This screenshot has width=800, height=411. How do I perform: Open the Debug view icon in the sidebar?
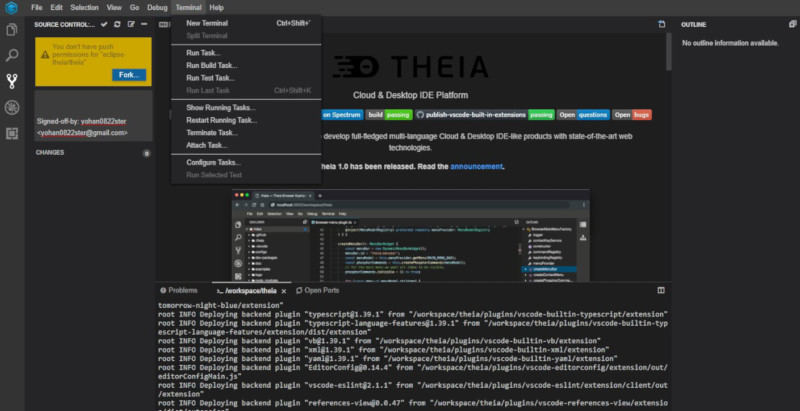12,107
